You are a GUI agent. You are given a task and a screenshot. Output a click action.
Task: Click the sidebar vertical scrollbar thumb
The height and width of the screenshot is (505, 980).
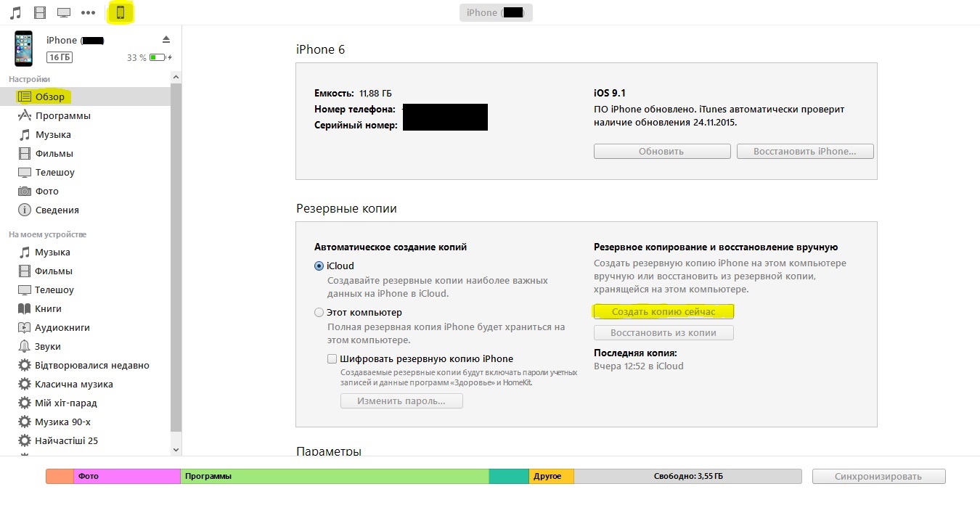coord(176,258)
